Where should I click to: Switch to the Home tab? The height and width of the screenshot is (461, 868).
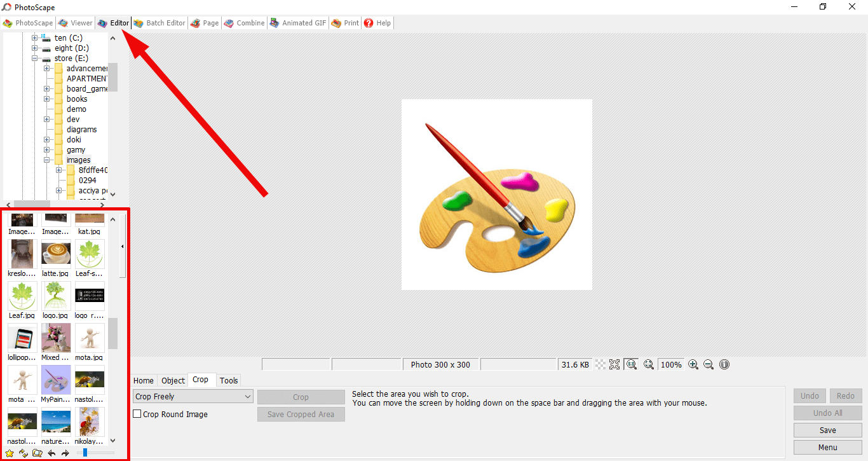pos(144,380)
